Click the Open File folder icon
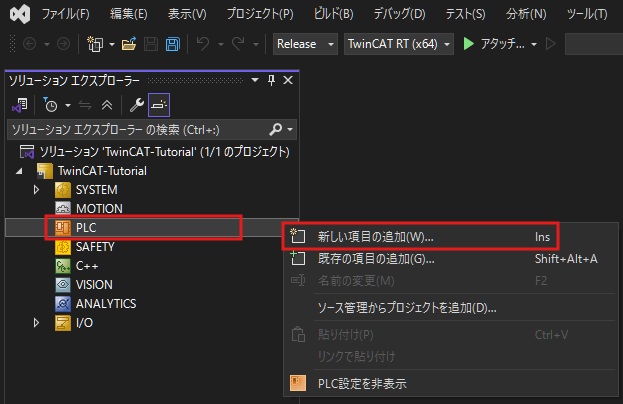 click(x=129, y=45)
